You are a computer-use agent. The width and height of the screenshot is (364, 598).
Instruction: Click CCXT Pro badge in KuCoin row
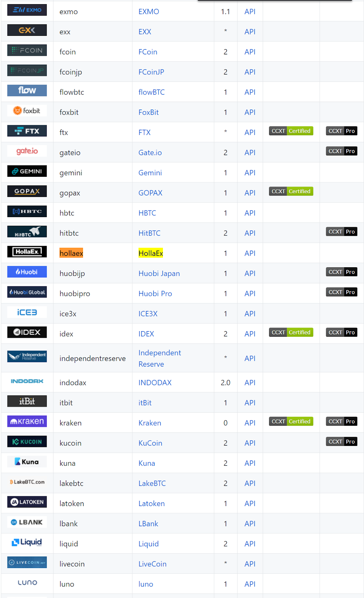(342, 441)
